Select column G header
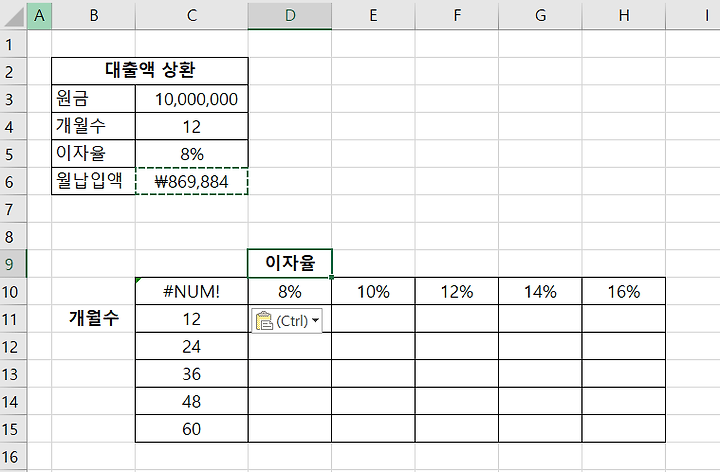The width and height of the screenshot is (720, 472). click(540, 16)
